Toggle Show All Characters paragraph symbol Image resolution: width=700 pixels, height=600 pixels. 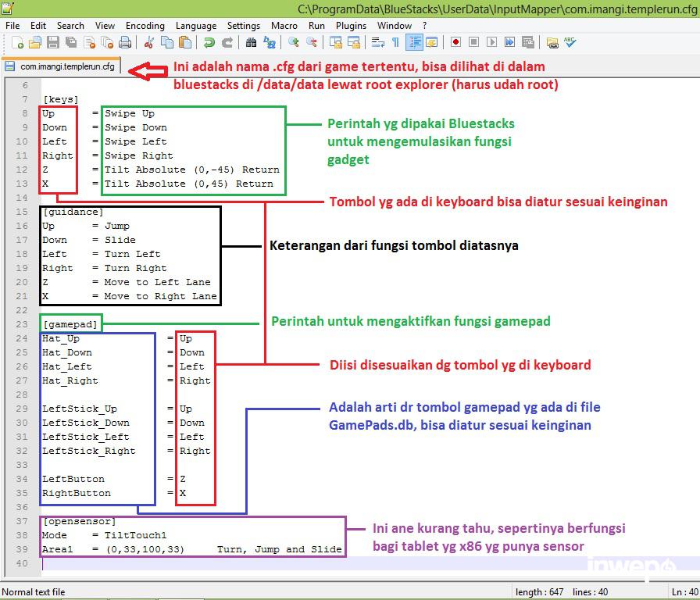point(396,43)
